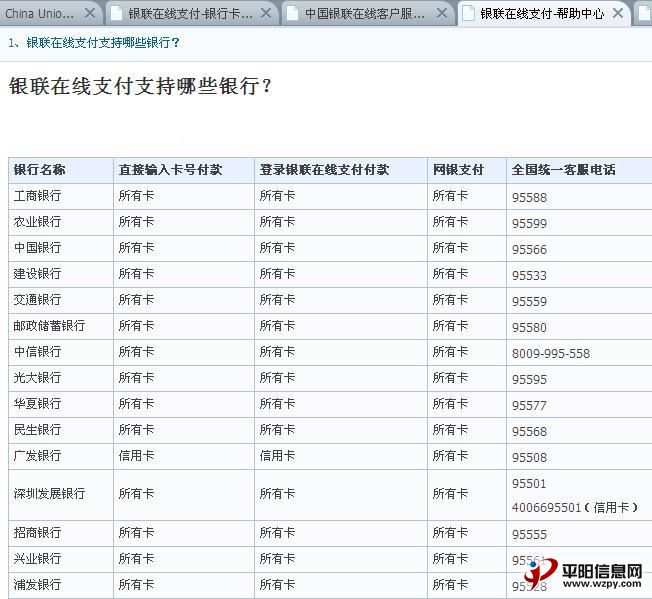
Task: Select the 光大银行 cell
Action: [61, 378]
